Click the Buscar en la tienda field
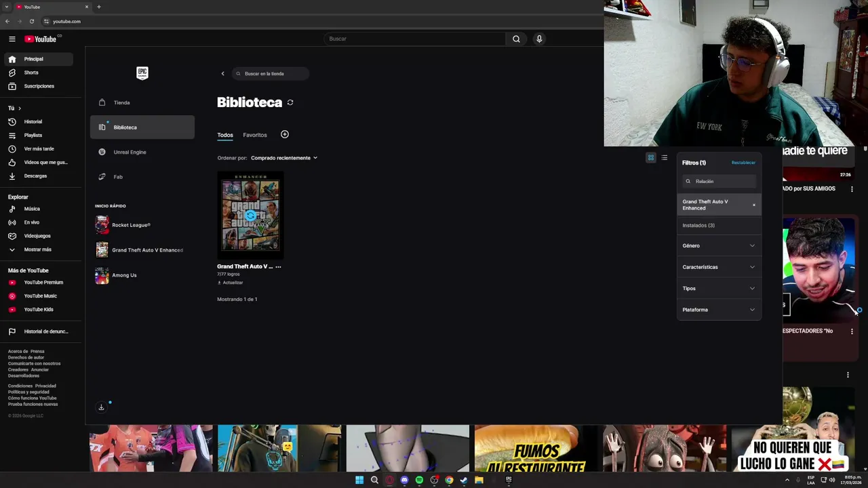This screenshot has height=488, width=868. [x=270, y=73]
